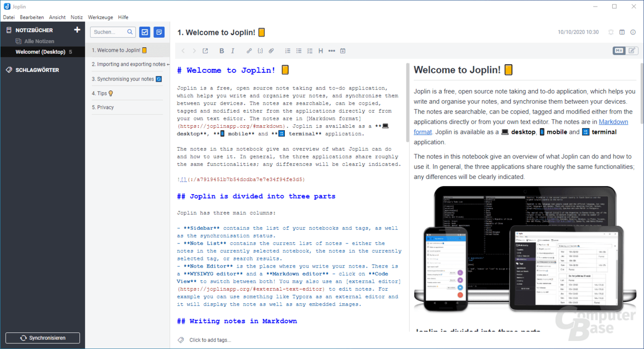644x349 pixels.
Task: Insert a numbered list
Action: pyautogui.click(x=288, y=51)
